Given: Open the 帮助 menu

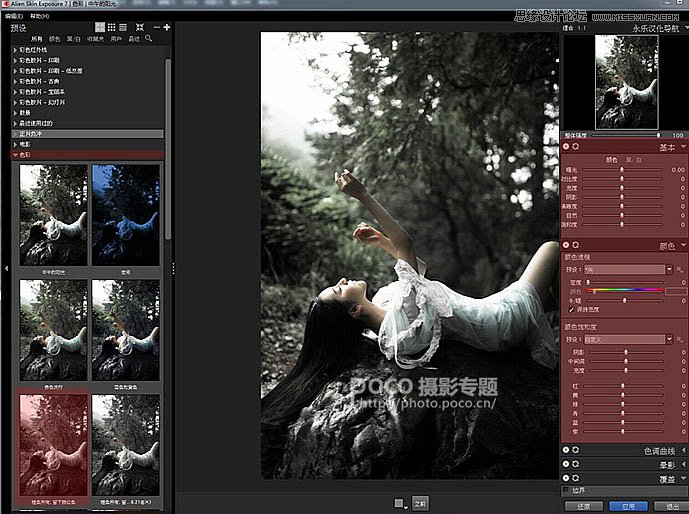Looking at the screenshot, I should point(39,17).
